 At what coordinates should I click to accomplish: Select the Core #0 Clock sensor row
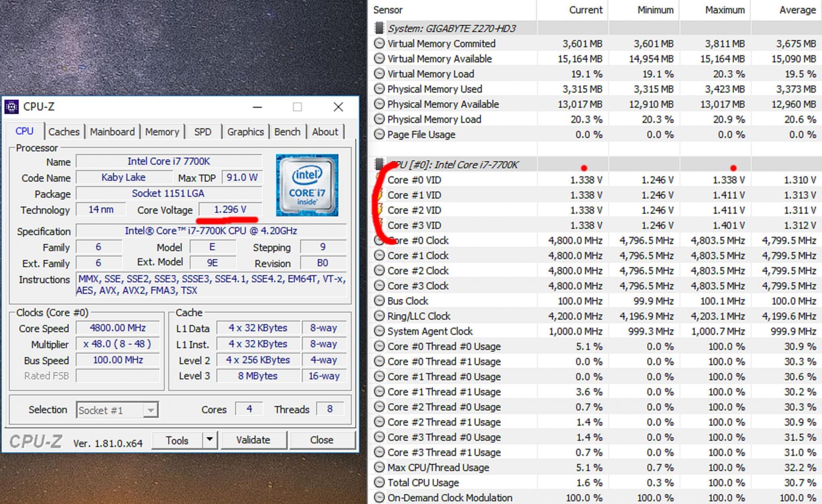(595, 240)
